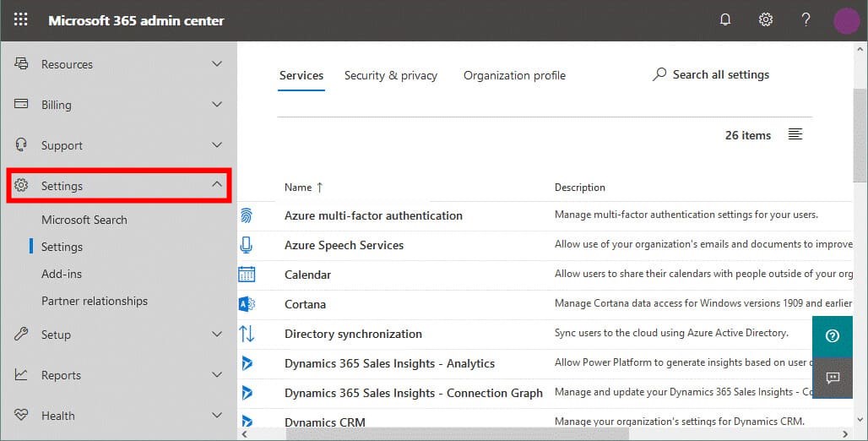868x441 pixels.
Task: Expand the Billing section chevron
Action: coord(217,104)
